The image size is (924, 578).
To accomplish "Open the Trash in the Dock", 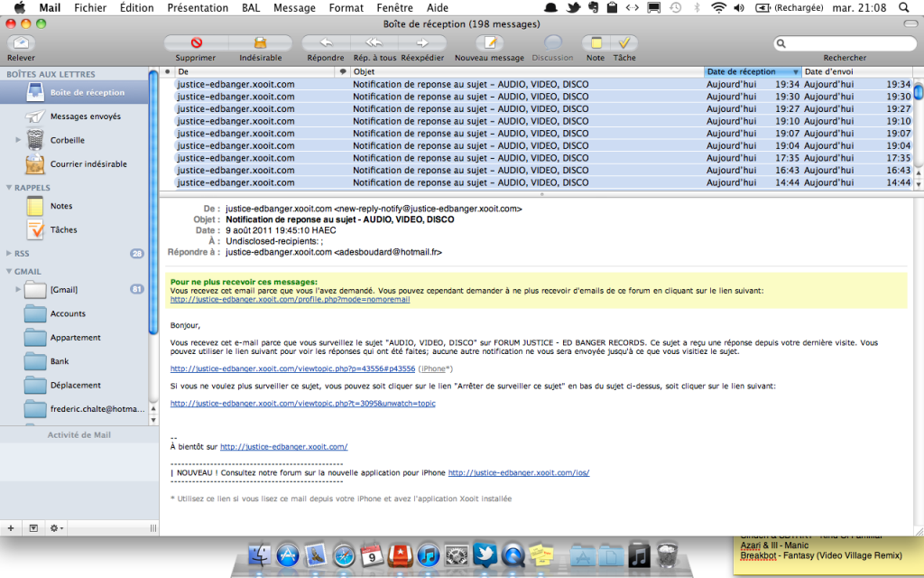I will click(667, 555).
